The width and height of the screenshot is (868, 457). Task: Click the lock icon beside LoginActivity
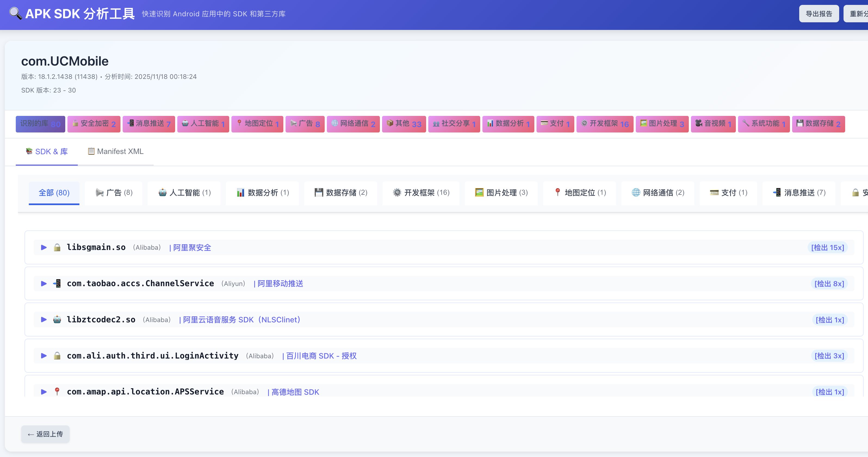[x=57, y=356]
